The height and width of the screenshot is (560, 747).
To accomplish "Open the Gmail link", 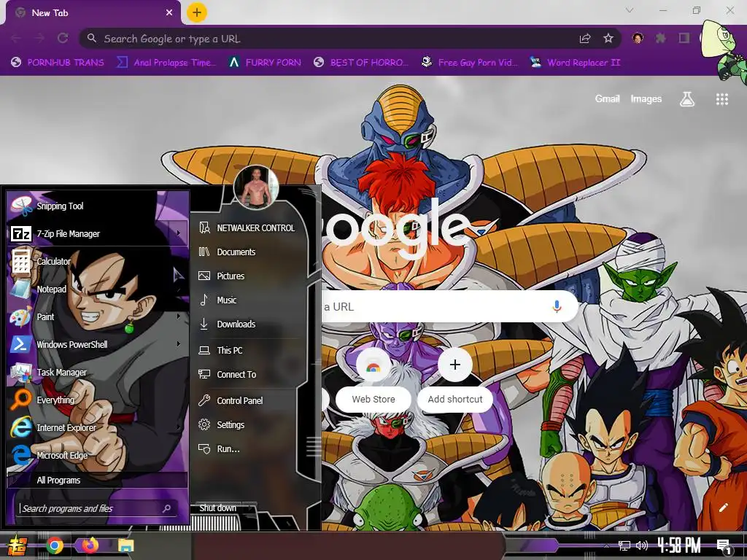I will 607,98.
